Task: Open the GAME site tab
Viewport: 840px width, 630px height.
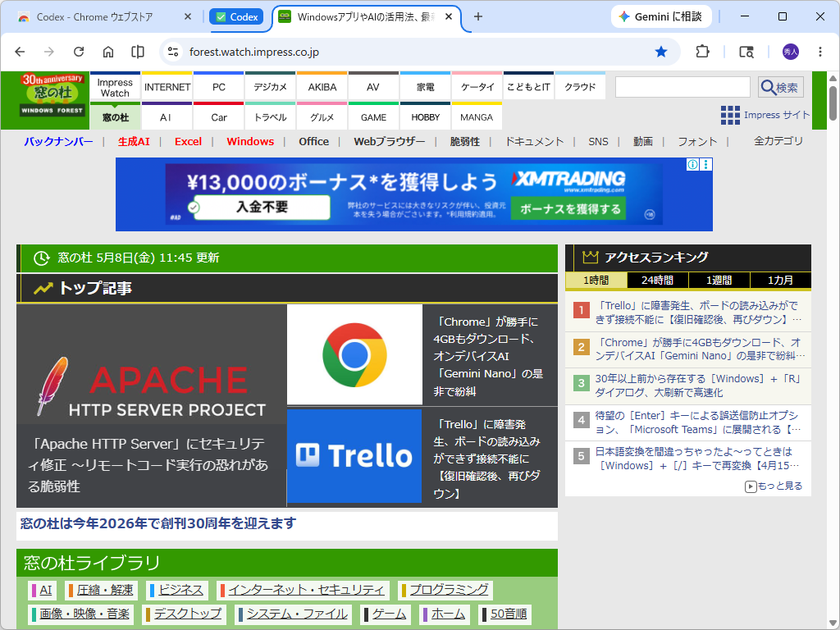Action: point(373,116)
